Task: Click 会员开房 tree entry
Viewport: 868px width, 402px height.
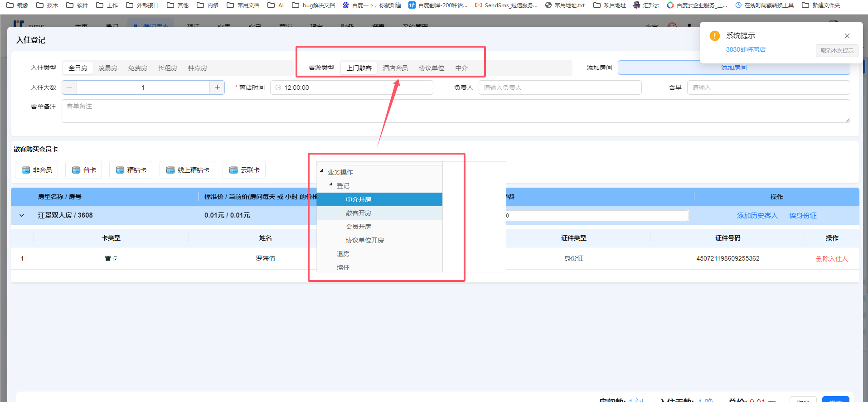Action: point(358,227)
